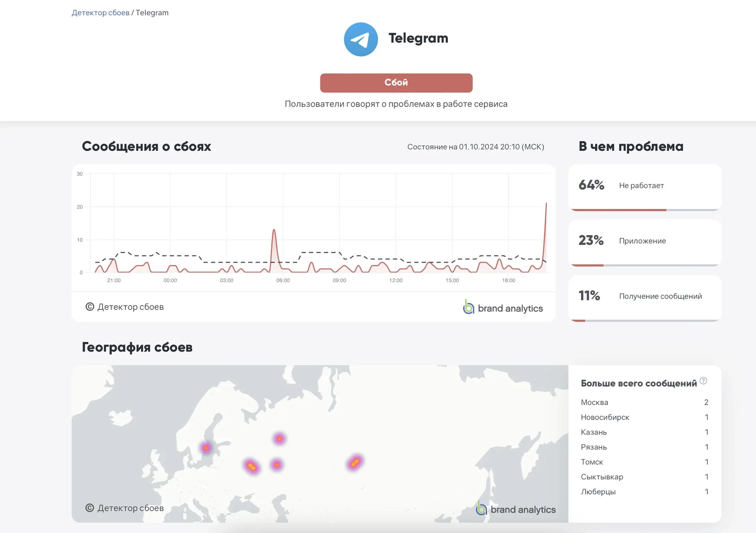This screenshot has width=756, height=533.
Task: Select the 23% Приложение card
Action: point(644,243)
